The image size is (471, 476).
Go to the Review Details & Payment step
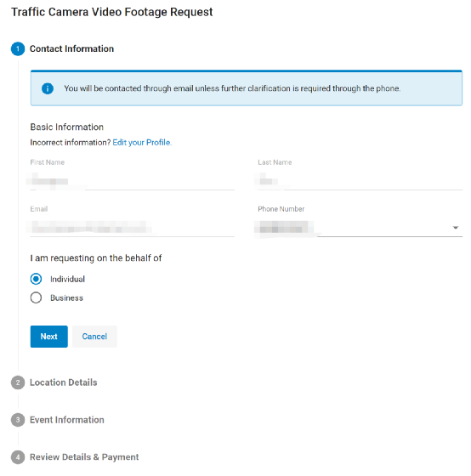[84, 457]
